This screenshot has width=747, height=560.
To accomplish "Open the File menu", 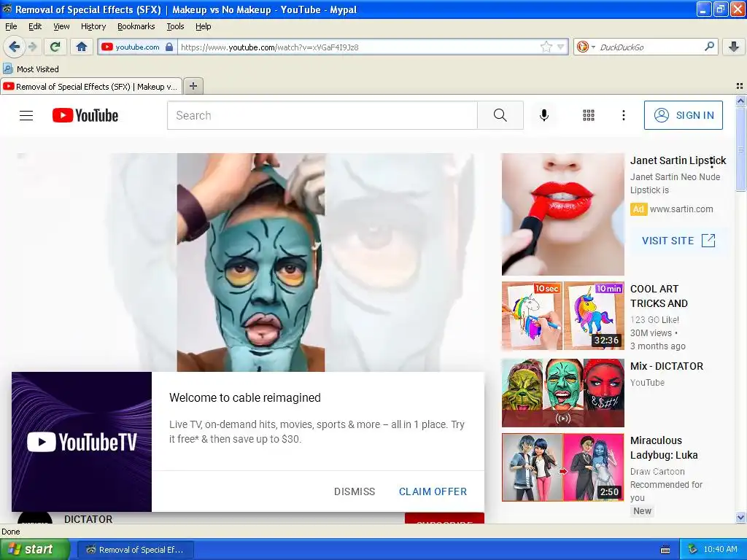I will [11, 26].
